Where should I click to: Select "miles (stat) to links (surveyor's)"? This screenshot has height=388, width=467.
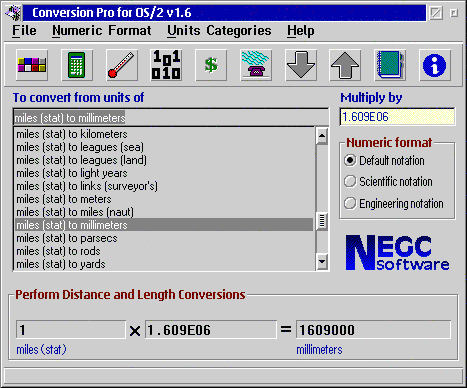coord(164,186)
